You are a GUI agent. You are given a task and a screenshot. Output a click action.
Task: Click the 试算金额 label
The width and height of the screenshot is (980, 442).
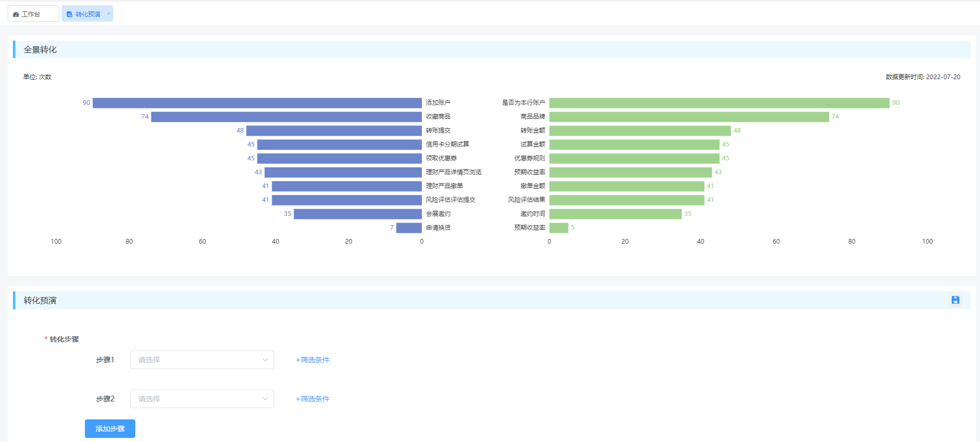[533, 144]
